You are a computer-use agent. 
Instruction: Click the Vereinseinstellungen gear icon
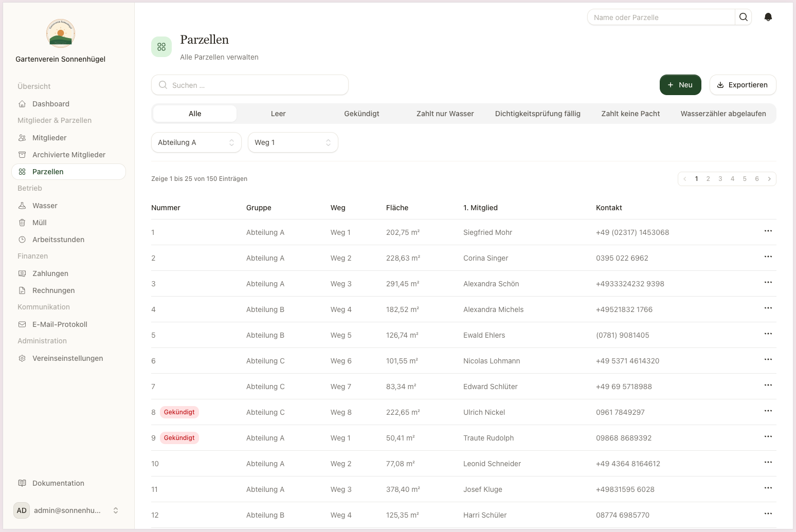click(x=22, y=358)
